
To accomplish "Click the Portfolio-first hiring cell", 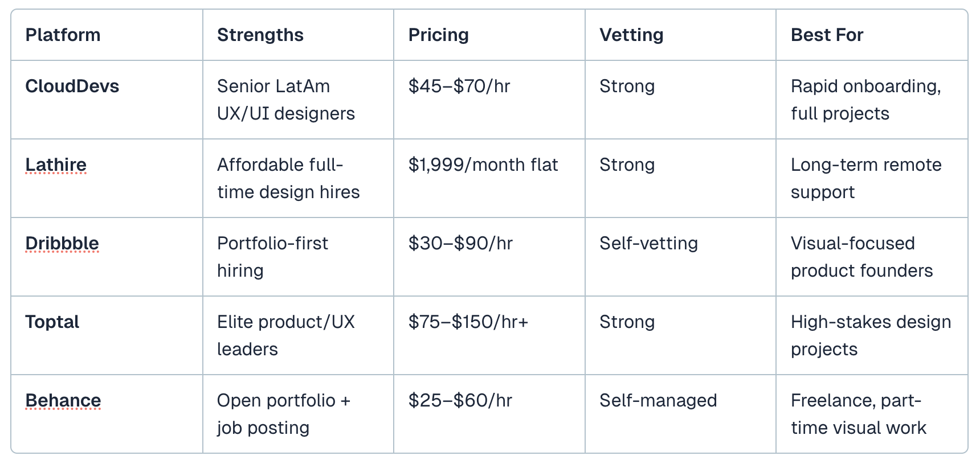I will (272, 257).
